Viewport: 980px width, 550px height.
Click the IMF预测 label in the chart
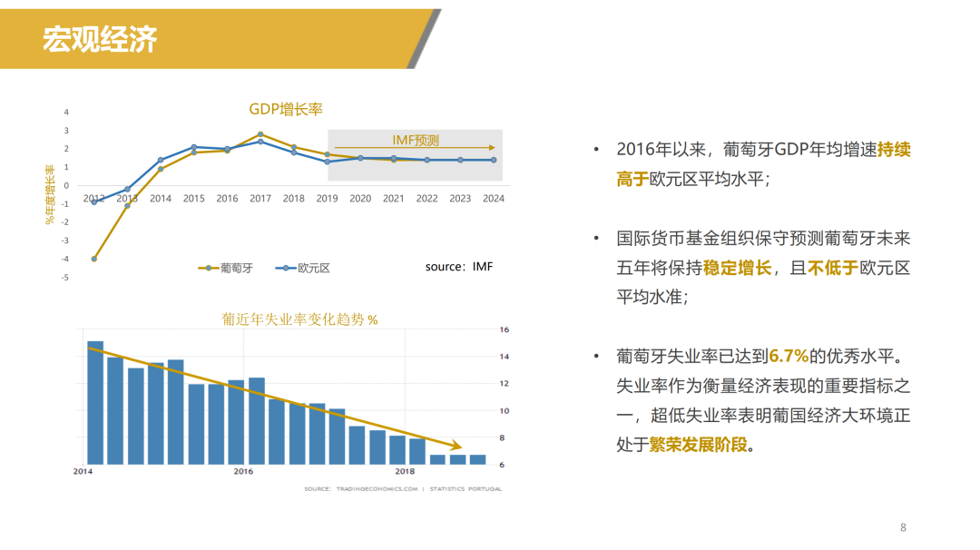pyautogui.click(x=415, y=140)
